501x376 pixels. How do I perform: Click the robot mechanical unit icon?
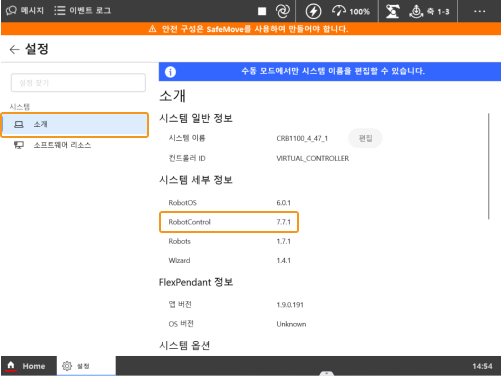click(x=393, y=11)
